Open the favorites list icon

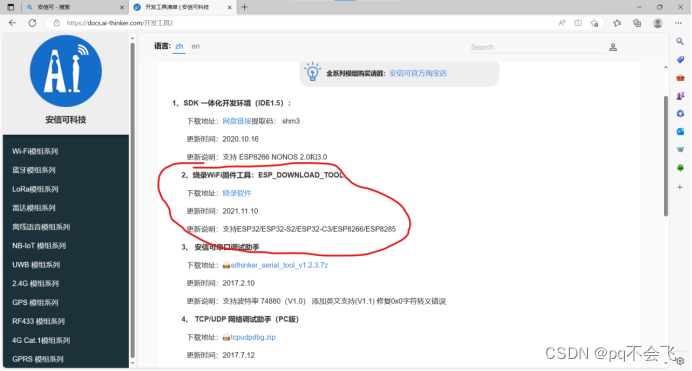[x=617, y=23]
